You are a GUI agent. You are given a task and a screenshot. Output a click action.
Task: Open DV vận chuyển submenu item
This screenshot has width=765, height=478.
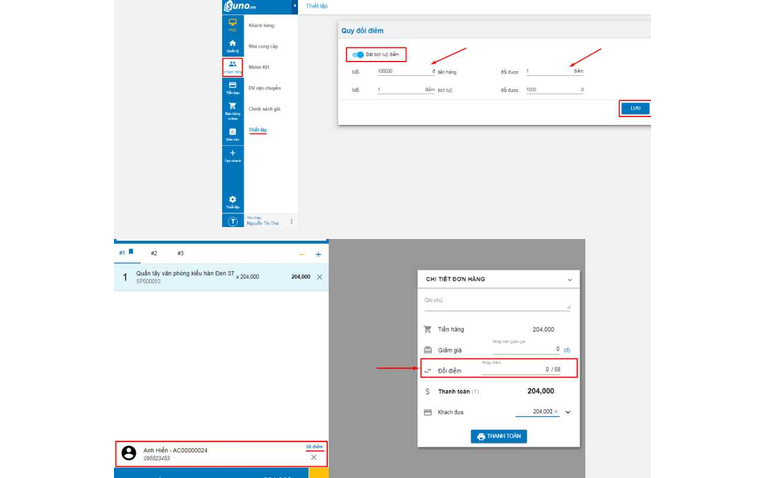(x=264, y=88)
